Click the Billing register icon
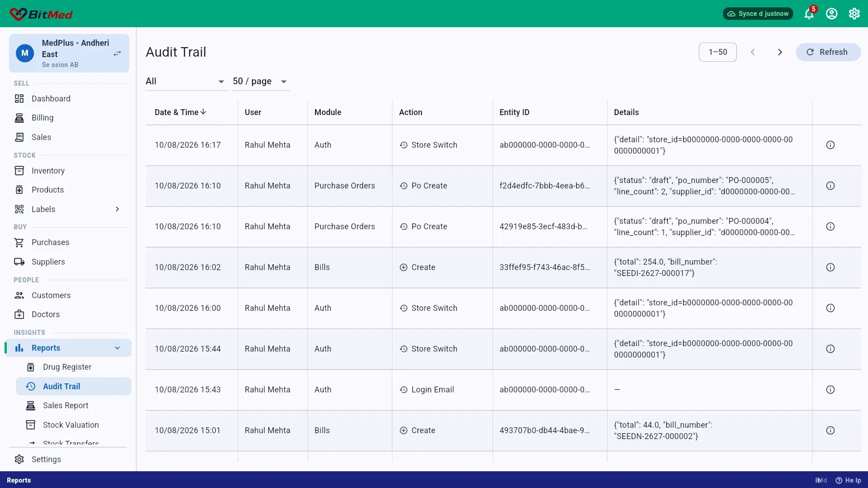The width and height of the screenshot is (868, 488). (19, 118)
